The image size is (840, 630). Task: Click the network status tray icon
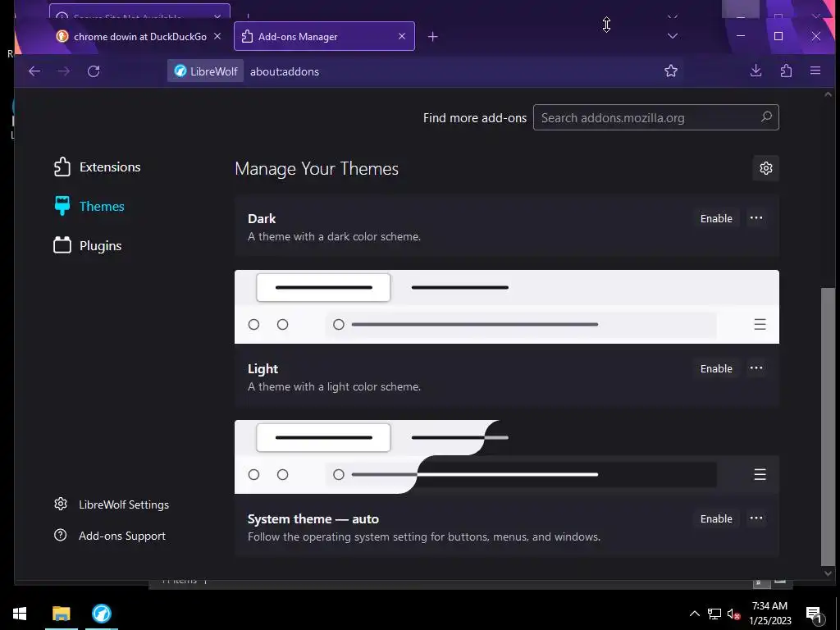point(714,614)
